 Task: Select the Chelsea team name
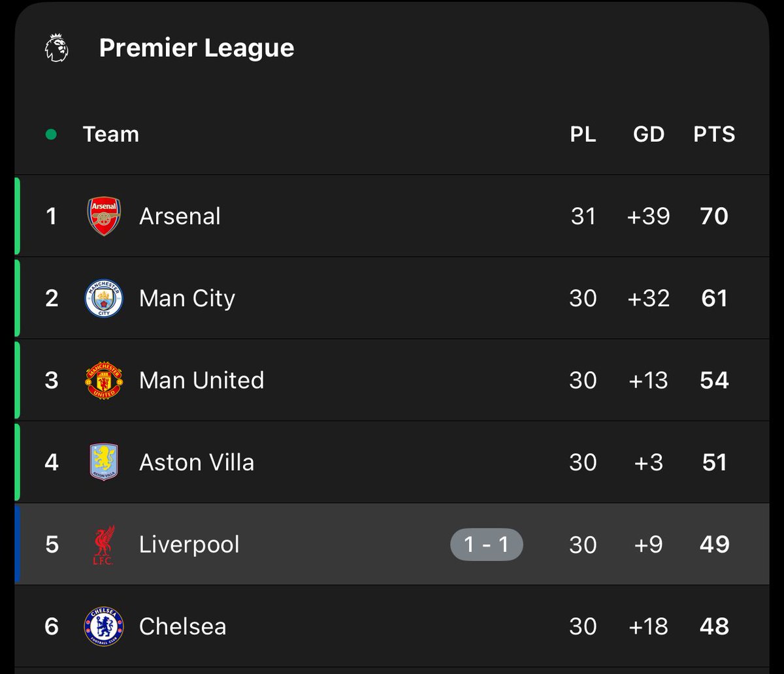182,626
